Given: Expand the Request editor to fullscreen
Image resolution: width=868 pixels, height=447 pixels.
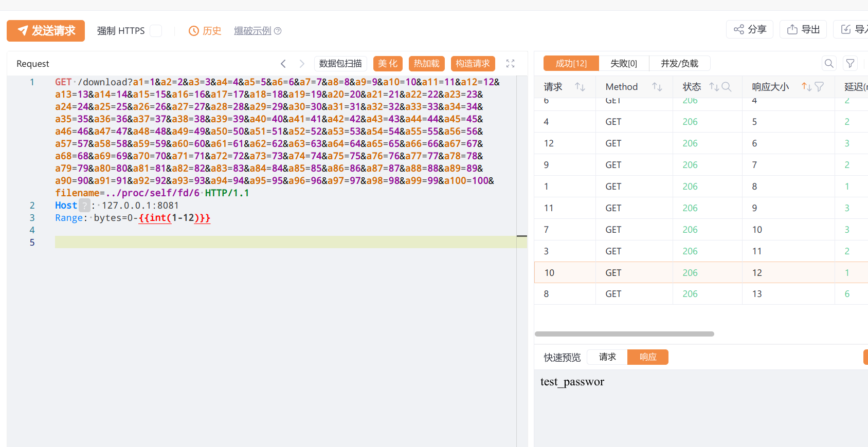Looking at the screenshot, I should 510,64.
